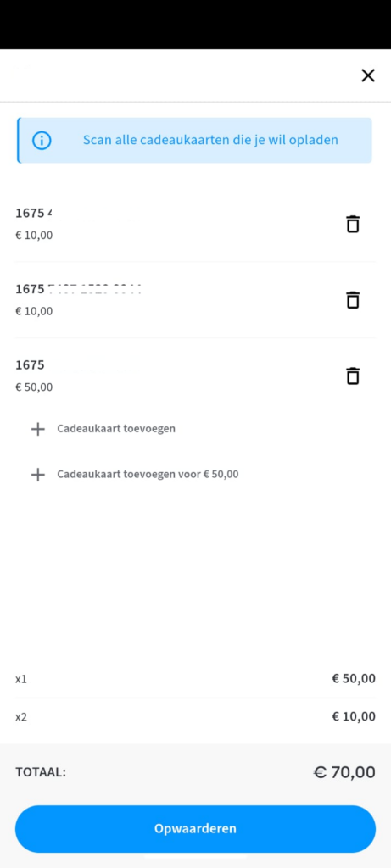
Task: Open the Scan alle cadeaukaarten banner text
Action: coord(210,140)
